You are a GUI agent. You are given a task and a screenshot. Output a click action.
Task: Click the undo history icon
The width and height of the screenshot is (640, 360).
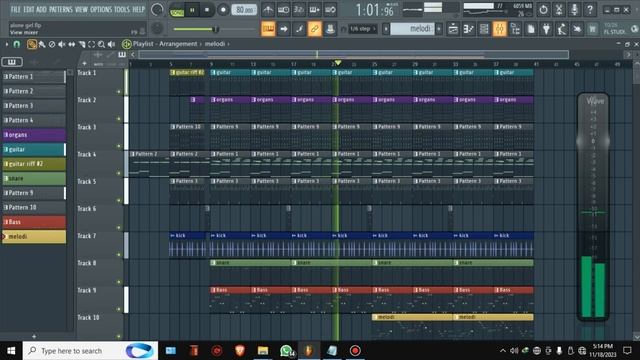[543, 9]
